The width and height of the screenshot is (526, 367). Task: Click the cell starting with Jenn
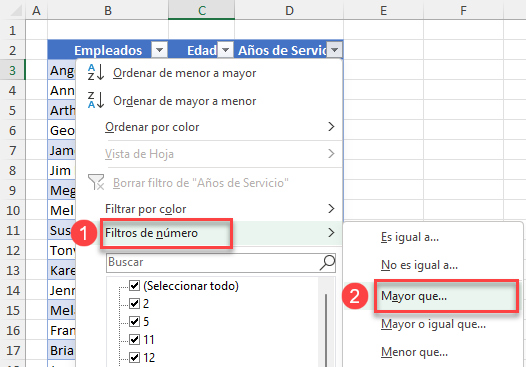[62, 290]
